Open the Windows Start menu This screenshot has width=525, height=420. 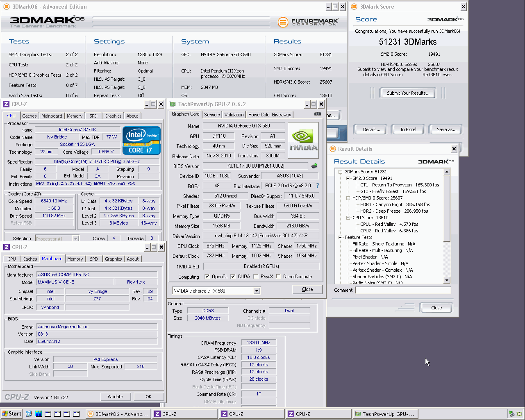(11, 414)
